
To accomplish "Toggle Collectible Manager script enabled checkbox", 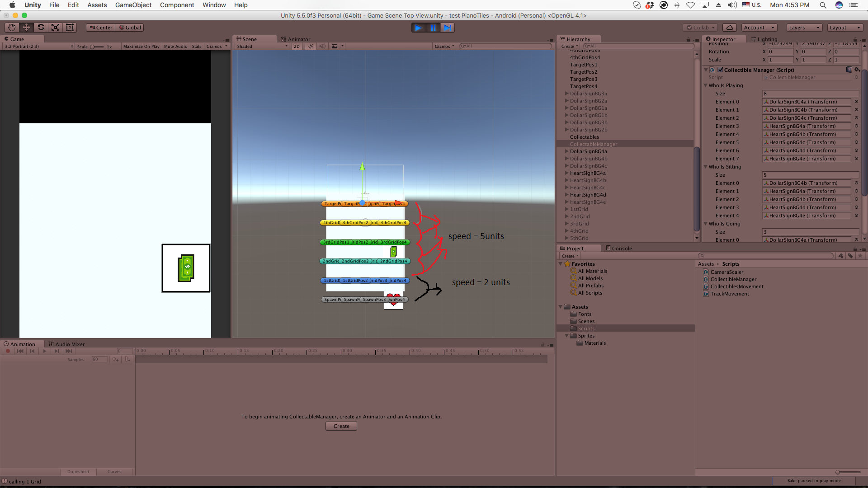I will (x=720, y=70).
